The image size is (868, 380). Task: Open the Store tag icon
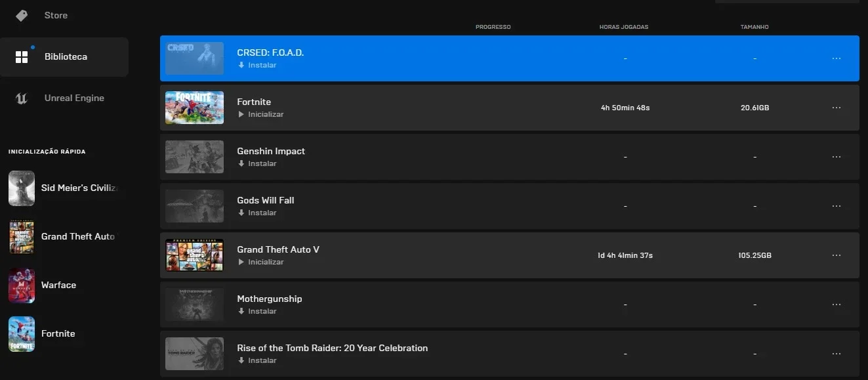pos(22,15)
